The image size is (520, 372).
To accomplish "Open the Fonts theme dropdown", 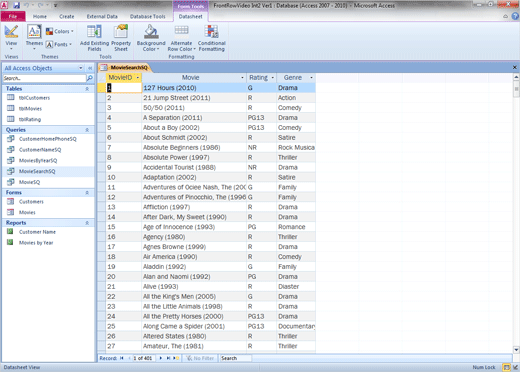I will click(59, 44).
